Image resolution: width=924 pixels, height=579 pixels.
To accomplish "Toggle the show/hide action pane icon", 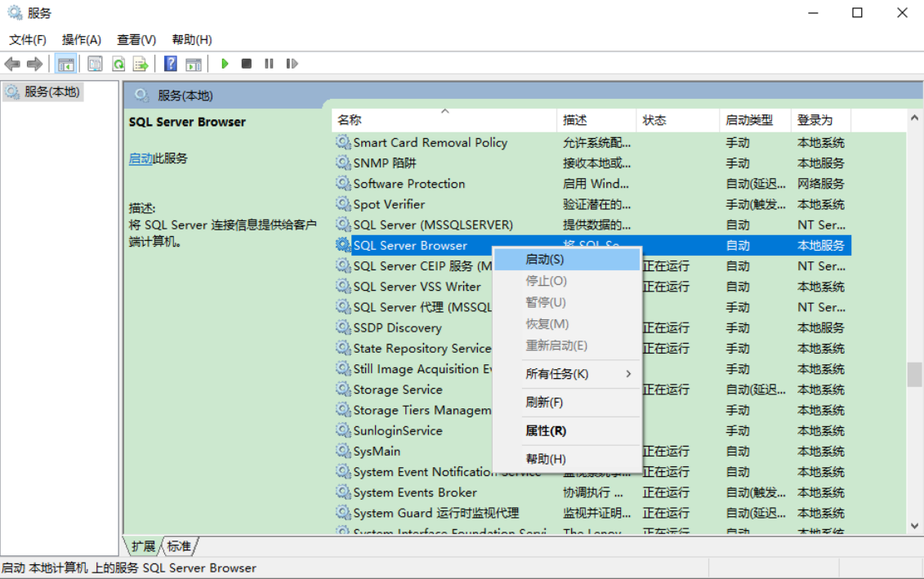I will click(194, 64).
